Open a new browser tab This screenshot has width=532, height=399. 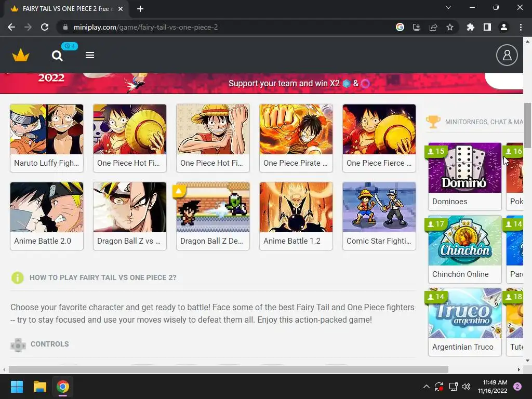coord(140,9)
